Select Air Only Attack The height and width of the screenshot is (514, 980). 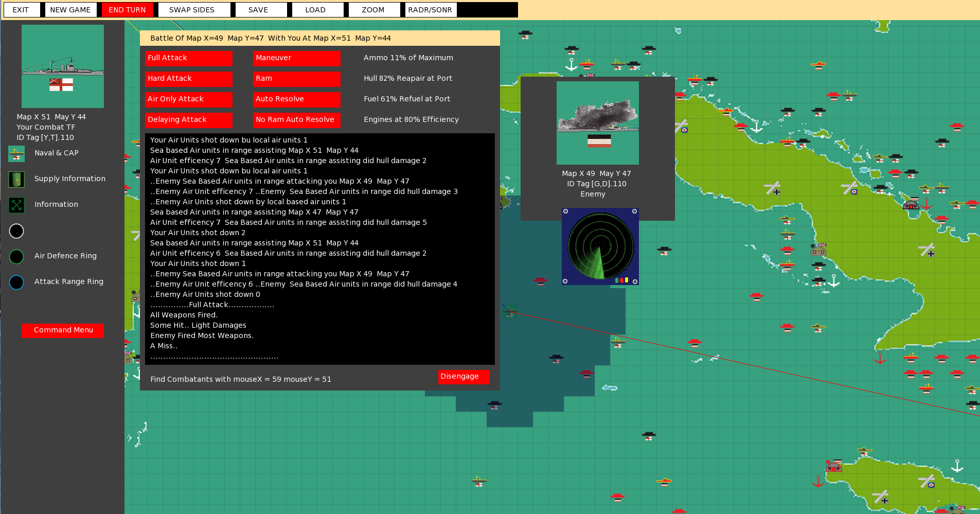tap(188, 100)
